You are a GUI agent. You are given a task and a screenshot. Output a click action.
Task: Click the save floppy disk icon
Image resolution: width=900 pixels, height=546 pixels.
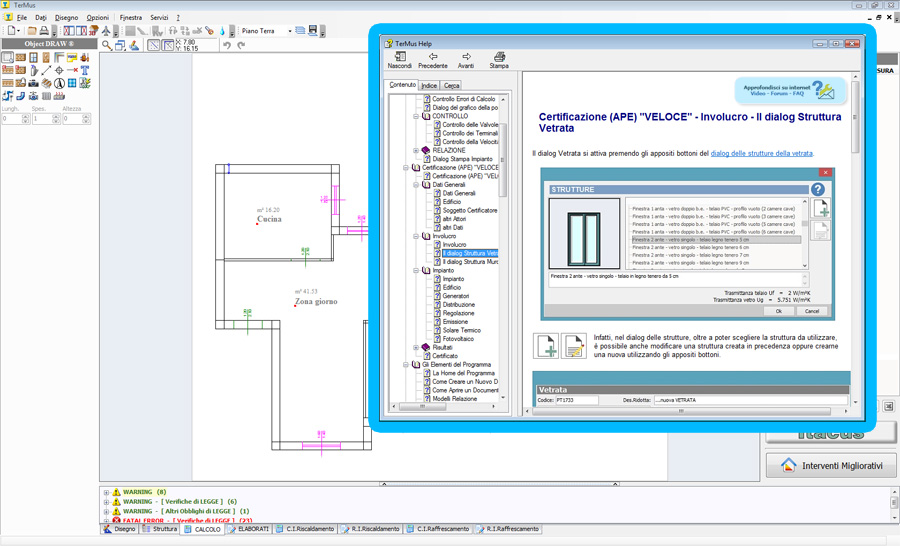(x=313, y=30)
